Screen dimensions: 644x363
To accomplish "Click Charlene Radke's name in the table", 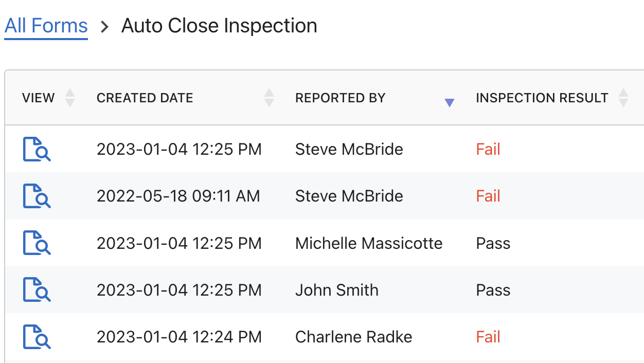I will (353, 337).
